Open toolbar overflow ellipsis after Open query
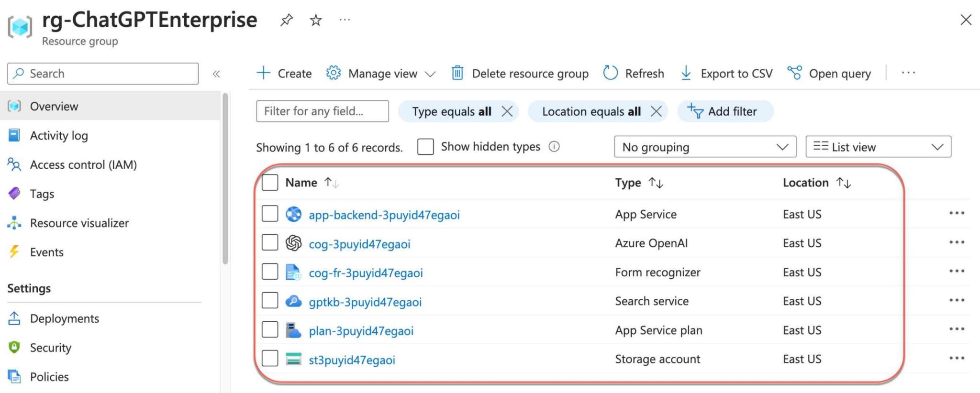 click(908, 73)
